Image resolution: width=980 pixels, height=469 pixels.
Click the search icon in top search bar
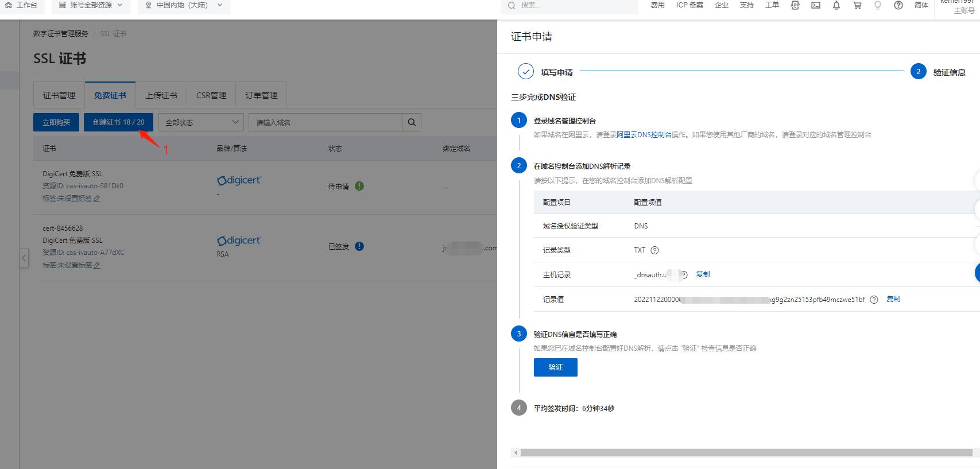click(x=512, y=5)
